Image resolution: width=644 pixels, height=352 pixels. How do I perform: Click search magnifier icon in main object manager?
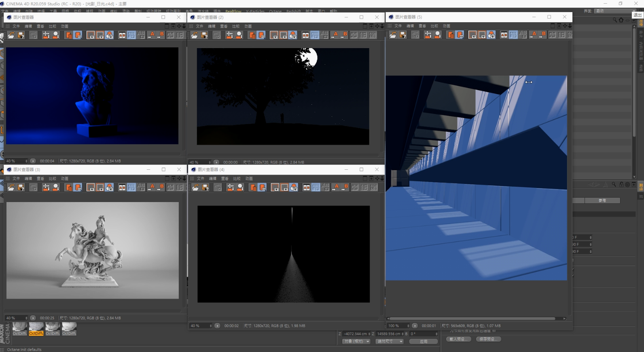coord(615,20)
